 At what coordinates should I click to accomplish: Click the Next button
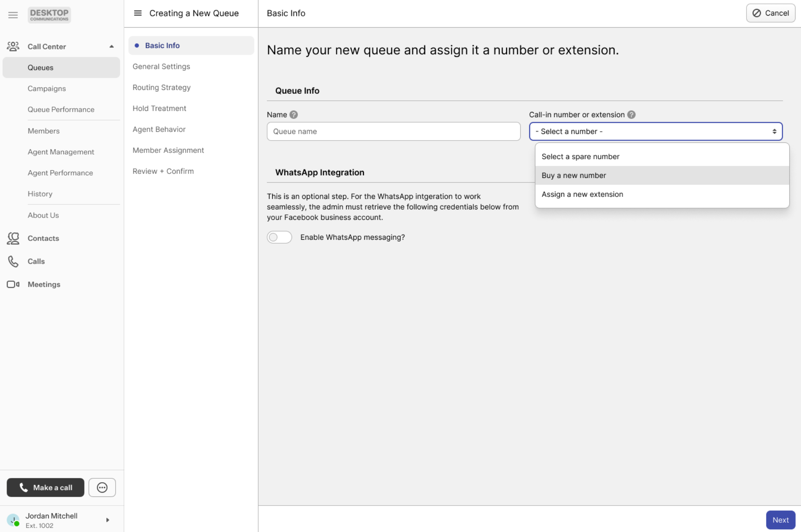780,520
